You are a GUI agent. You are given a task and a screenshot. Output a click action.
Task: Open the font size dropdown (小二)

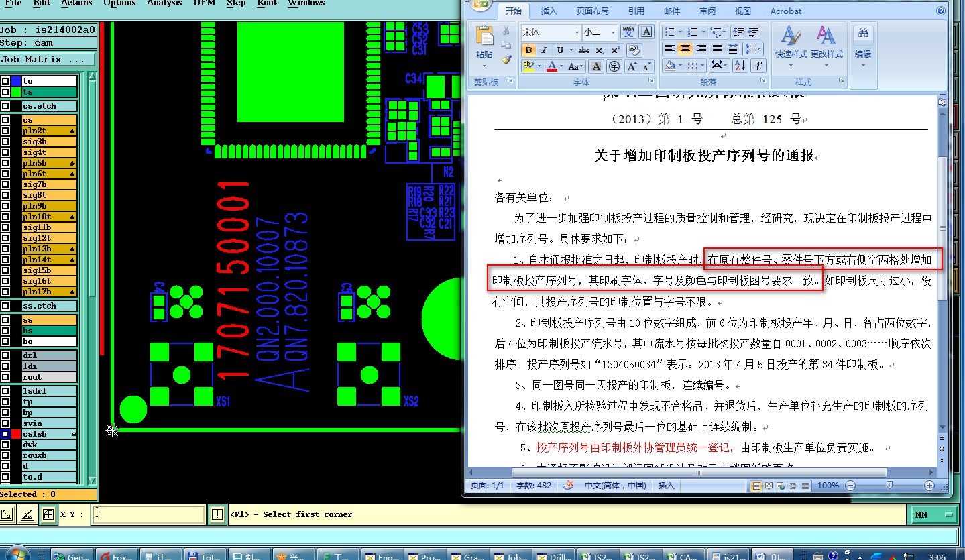point(613,32)
